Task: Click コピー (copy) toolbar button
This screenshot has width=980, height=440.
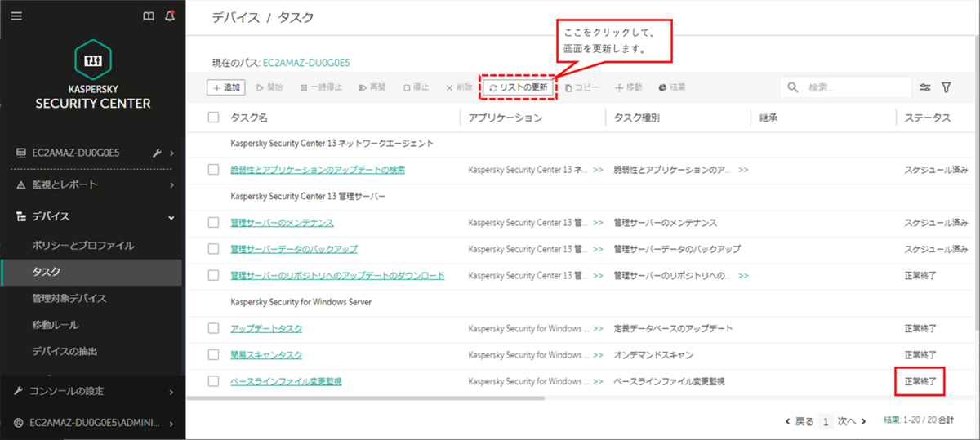Action: coord(581,87)
